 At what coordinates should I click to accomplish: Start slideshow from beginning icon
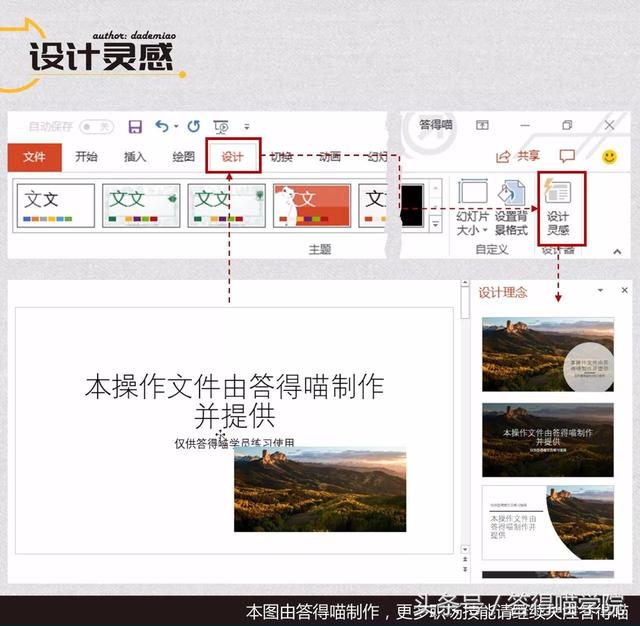(221, 127)
